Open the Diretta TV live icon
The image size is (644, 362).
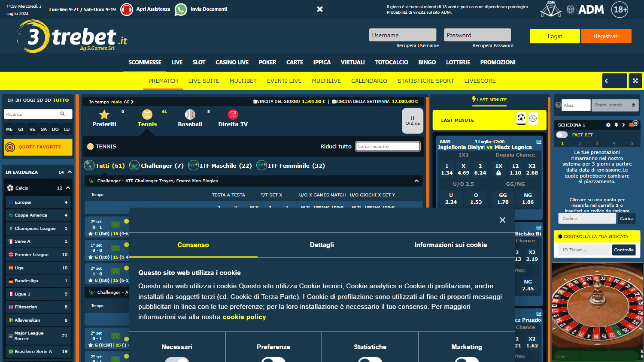click(x=233, y=114)
